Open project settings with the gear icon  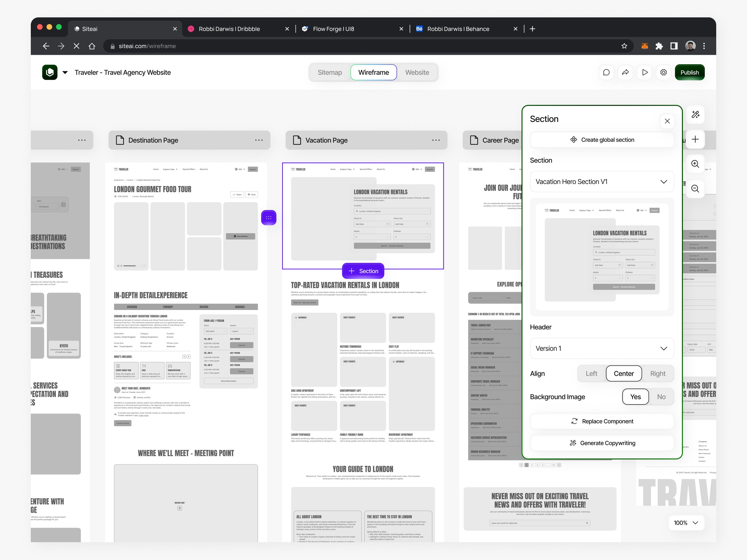[663, 72]
